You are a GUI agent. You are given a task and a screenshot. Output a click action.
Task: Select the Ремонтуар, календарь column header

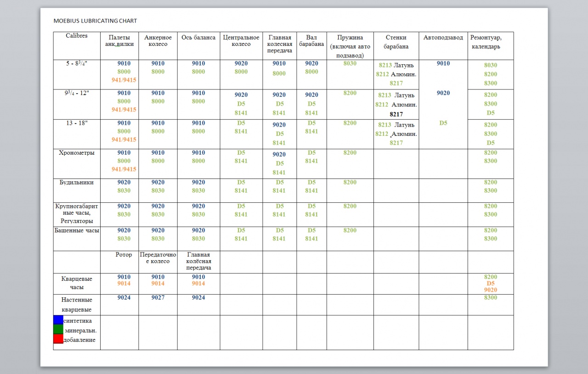(486, 42)
